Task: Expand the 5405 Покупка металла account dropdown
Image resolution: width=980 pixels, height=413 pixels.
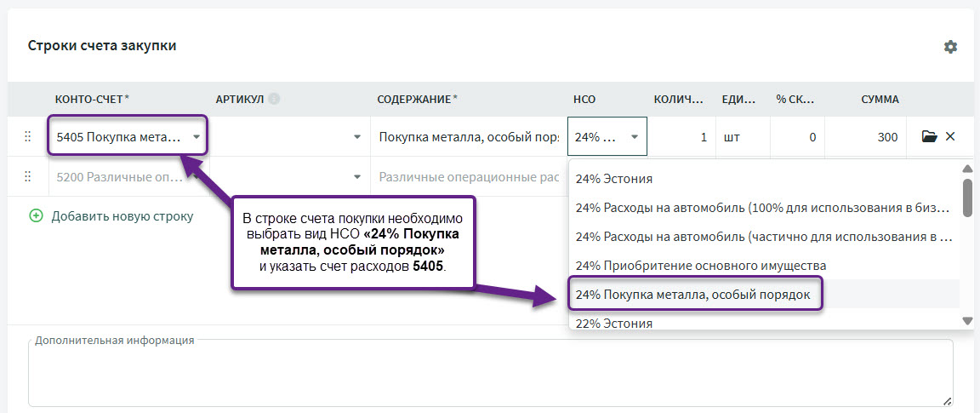Action: coord(197,136)
